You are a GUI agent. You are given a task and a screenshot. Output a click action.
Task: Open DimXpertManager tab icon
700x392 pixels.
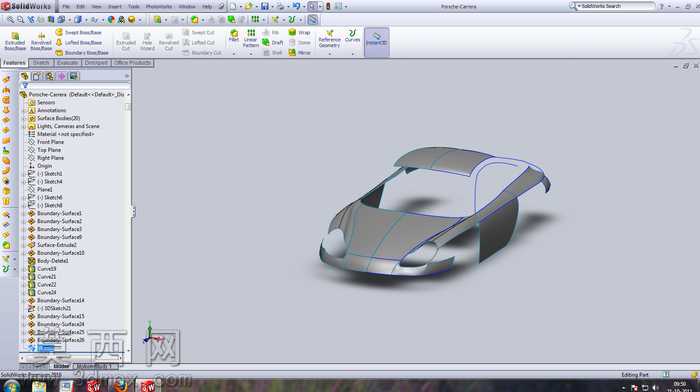point(62,76)
